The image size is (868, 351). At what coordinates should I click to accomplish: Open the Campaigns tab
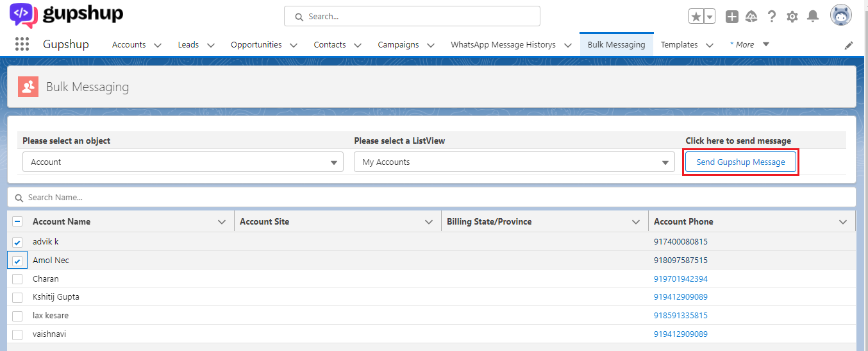(398, 45)
